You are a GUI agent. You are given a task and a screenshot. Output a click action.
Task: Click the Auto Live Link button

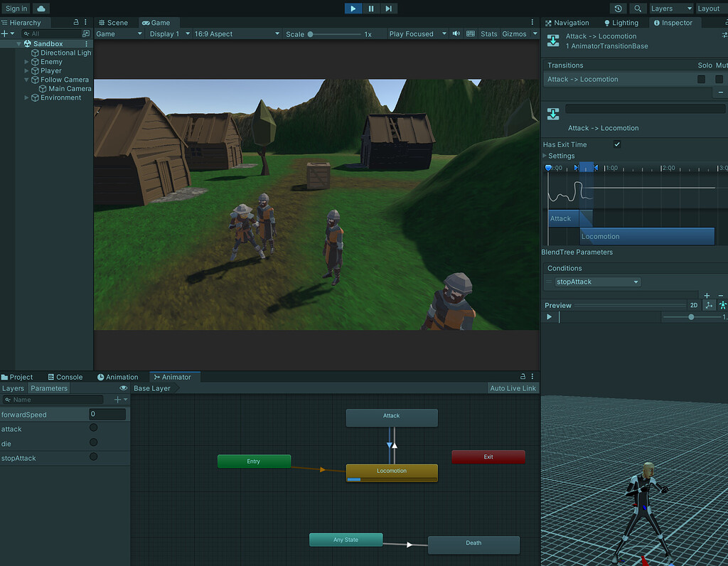click(x=513, y=388)
